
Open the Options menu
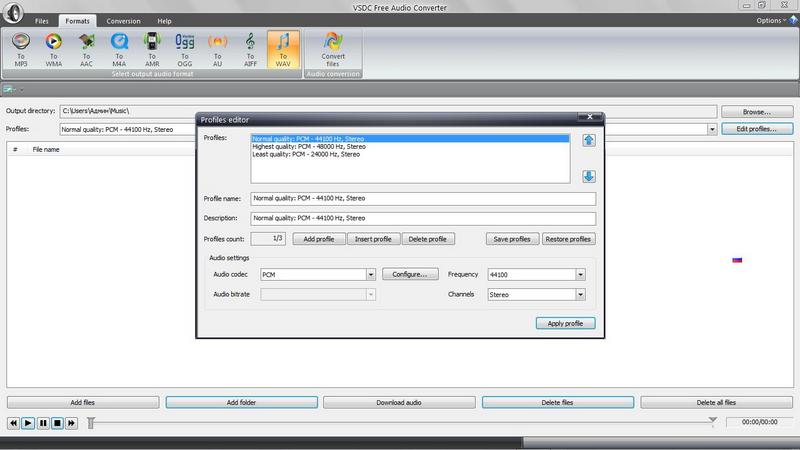(770, 20)
